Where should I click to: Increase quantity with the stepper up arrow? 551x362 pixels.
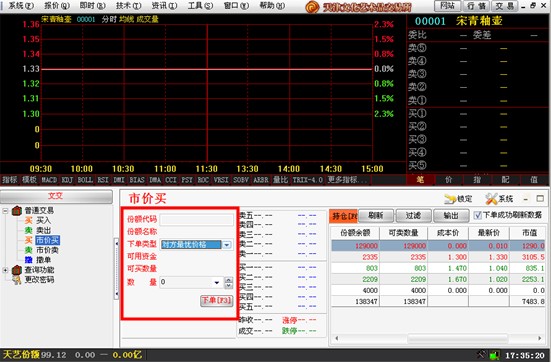click(229, 280)
